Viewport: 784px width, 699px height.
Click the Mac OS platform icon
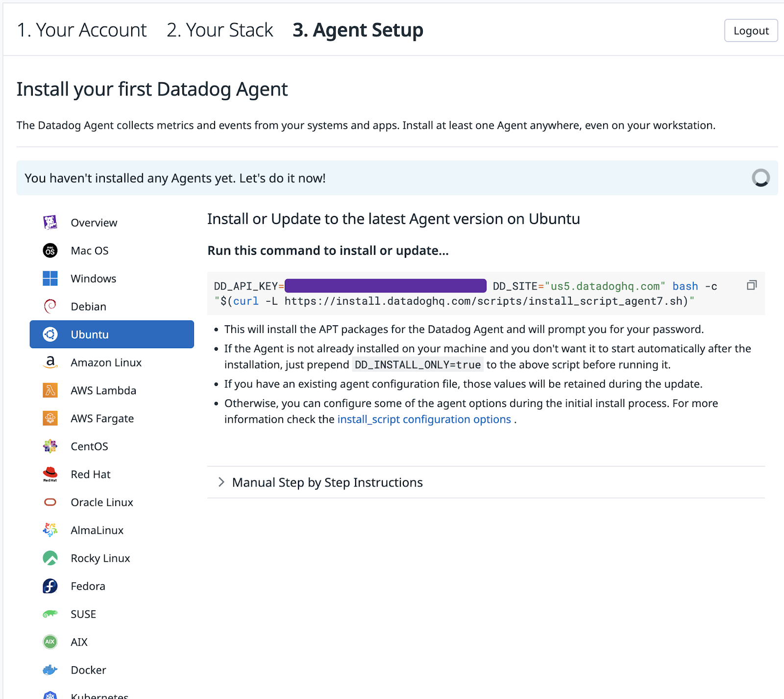coord(50,250)
